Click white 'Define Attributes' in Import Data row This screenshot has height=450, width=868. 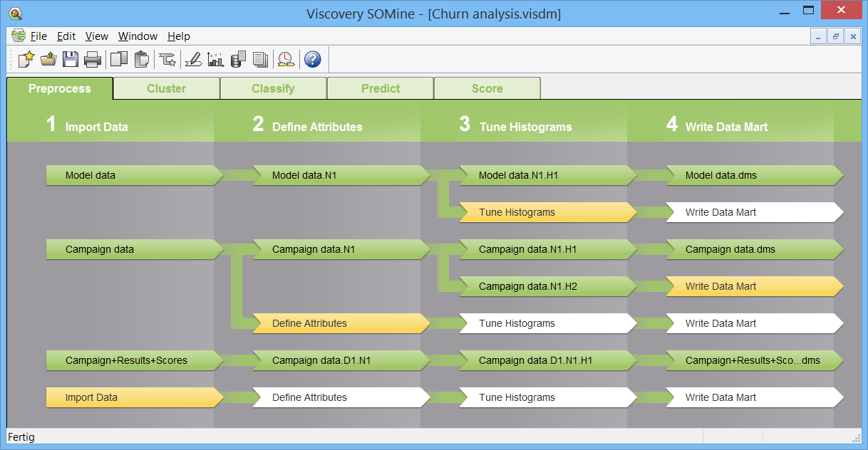pyautogui.click(x=341, y=397)
